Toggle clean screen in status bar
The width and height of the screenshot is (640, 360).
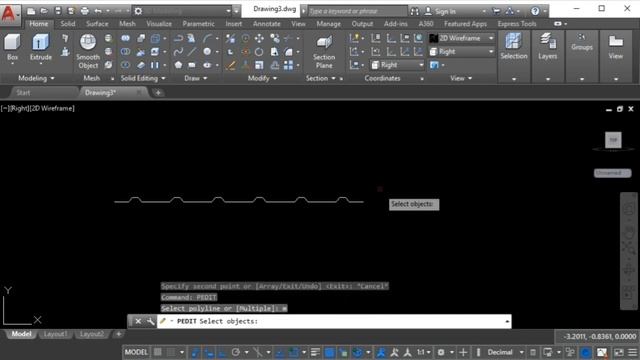(x=619, y=352)
